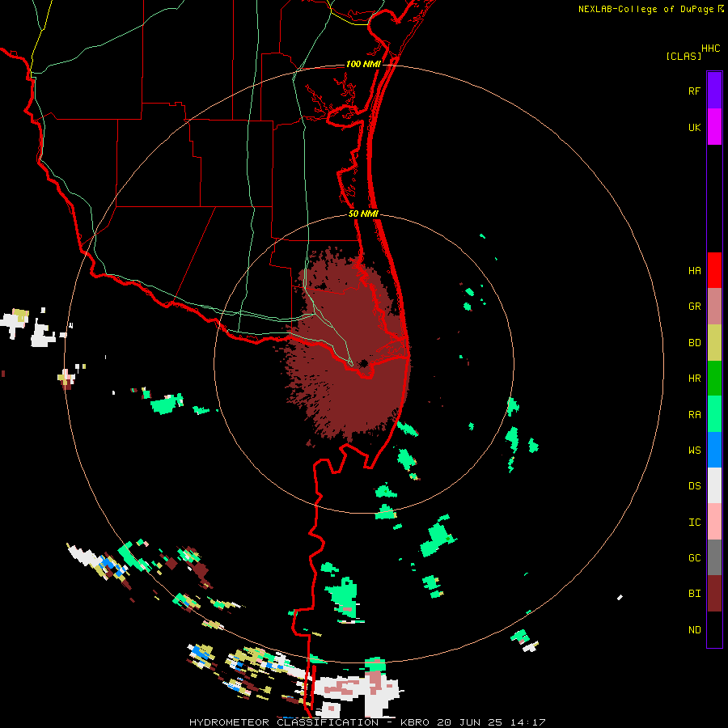This screenshot has width=728, height=728.
Task: Click the HA red legend color swatch
Action: [x=714, y=270]
